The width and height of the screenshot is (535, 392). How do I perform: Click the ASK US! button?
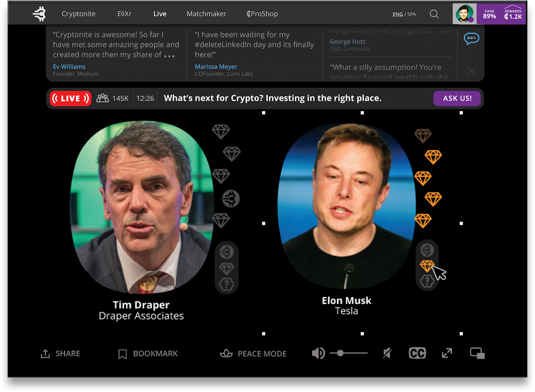pyautogui.click(x=457, y=98)
